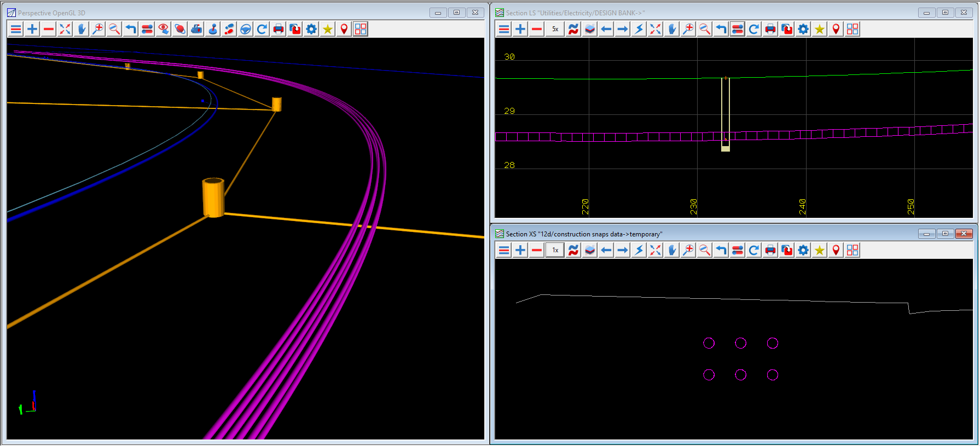Open the Section XS menu icon

[x=504, y=250]
